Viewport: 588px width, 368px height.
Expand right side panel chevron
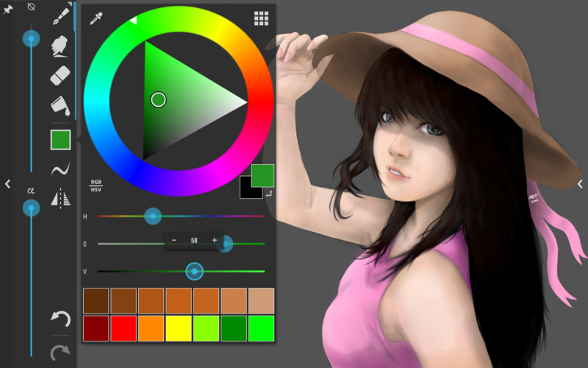(580, 183)
